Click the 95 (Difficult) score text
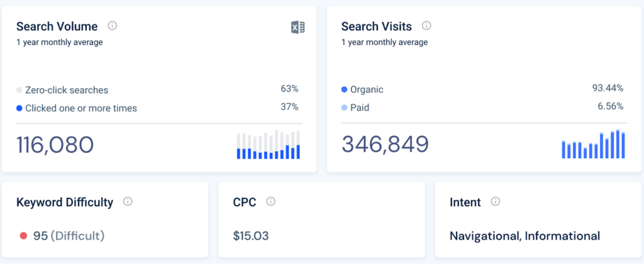 pyautogui.click(x=69, y=236)
